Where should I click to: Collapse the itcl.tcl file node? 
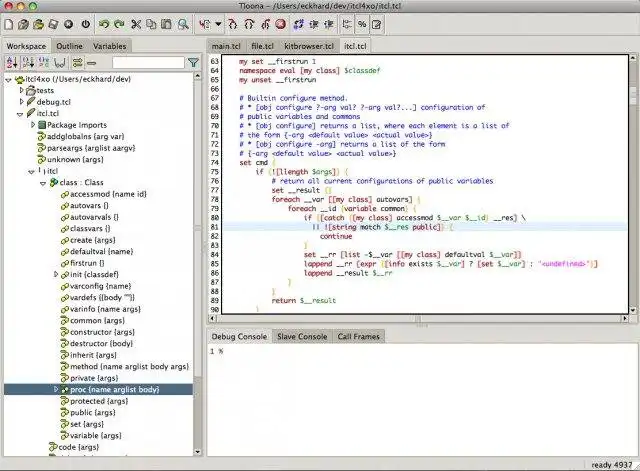click(22, 114)
